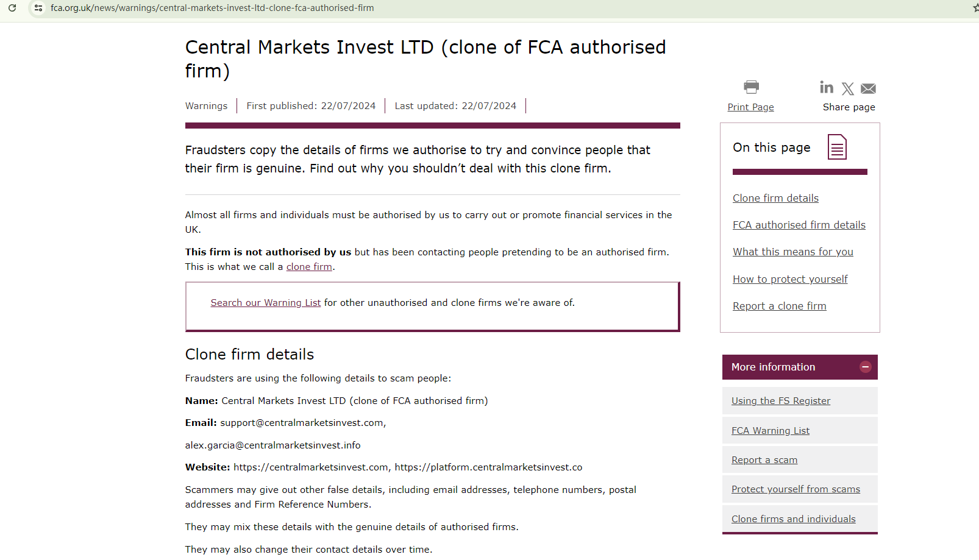Open the Print Page link
The image size is (979, 560).
[x=750, y=107]
